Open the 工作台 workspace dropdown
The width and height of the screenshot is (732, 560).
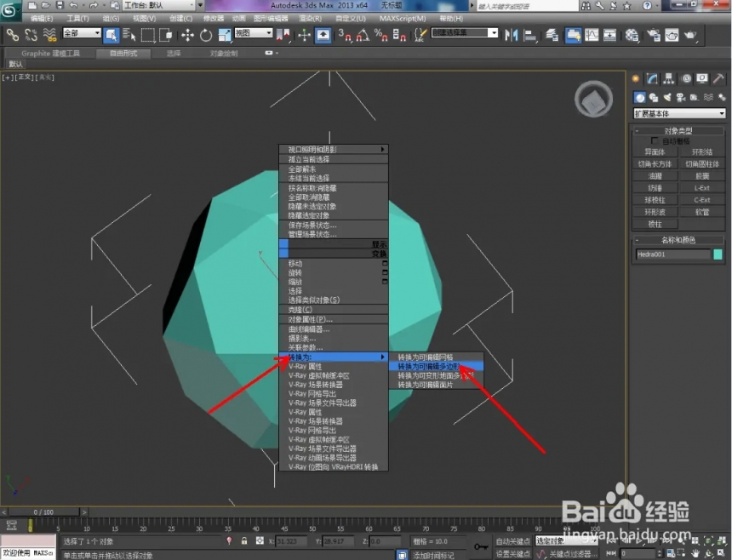163,5
